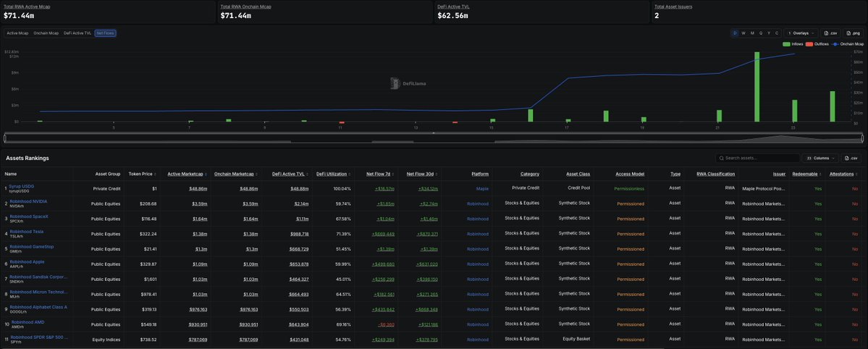Click the Search assets input field
This screenshot has height=349, width=868.
click(757, 158)
